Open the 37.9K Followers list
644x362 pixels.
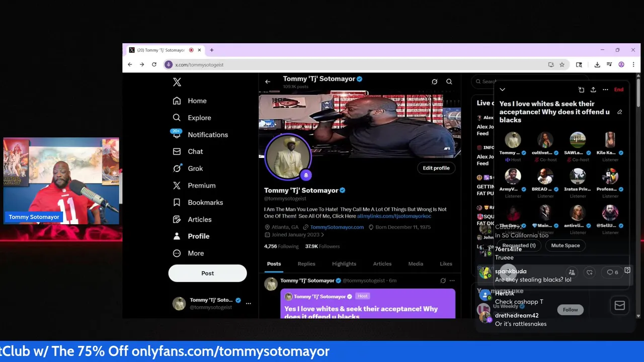tap(322, 246)
